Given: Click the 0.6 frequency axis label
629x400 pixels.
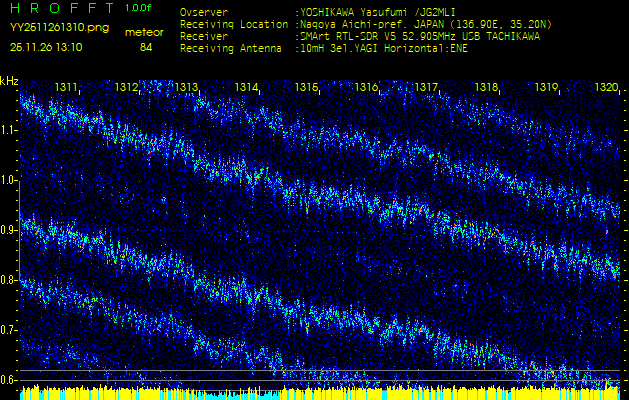Looking at the screenshot, I should click(x=10, y=380).
